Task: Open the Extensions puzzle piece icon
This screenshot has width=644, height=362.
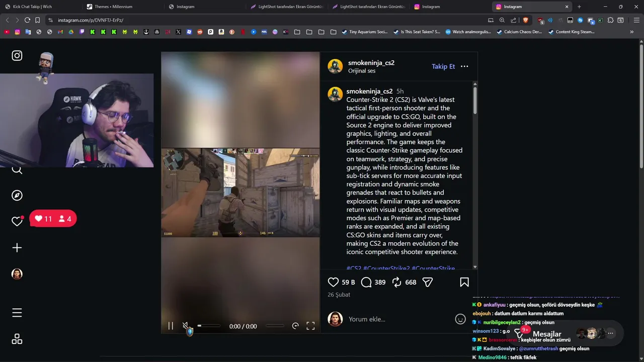Action: coord(610,20)
